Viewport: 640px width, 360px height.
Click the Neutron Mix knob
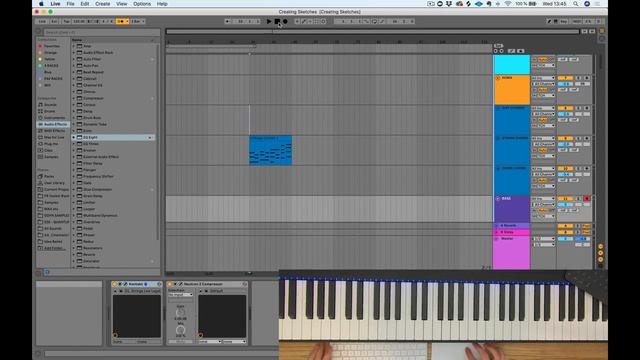point(180,330)
